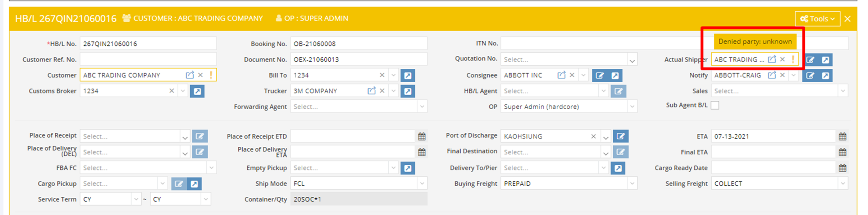Click edit icon next to Consignee field
This screenshot has width=868, height=215.
pos(599,76)
